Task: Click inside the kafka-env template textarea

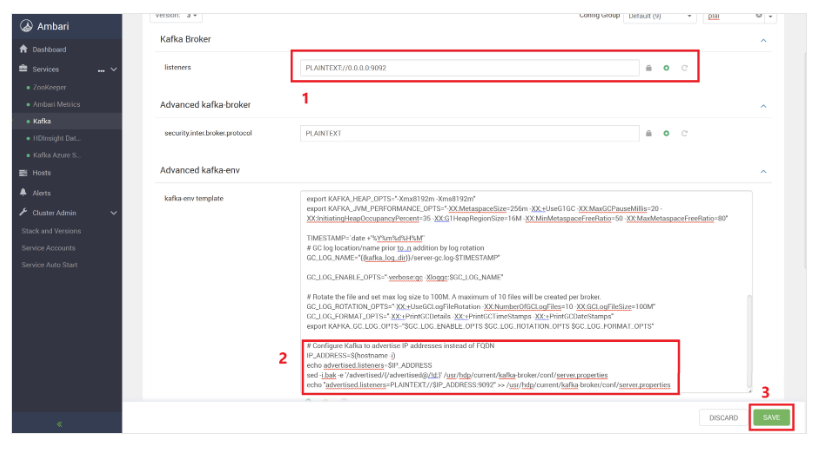Action: click(x=526, y=291)
